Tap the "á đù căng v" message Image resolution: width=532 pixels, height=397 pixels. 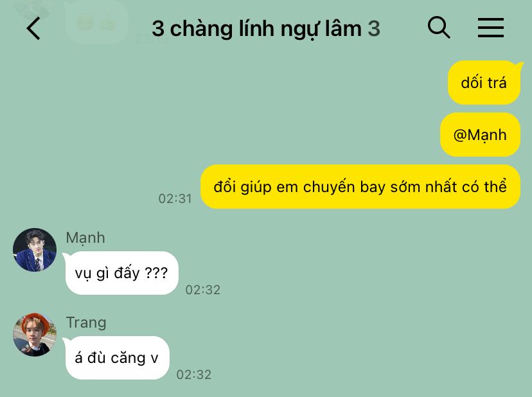point(116,358)
